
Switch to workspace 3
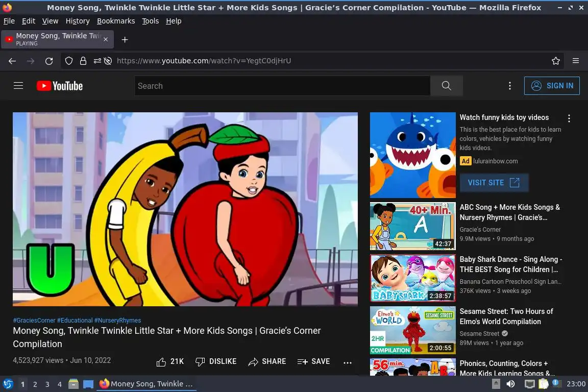pyautogui.click(x=47, y=384)
